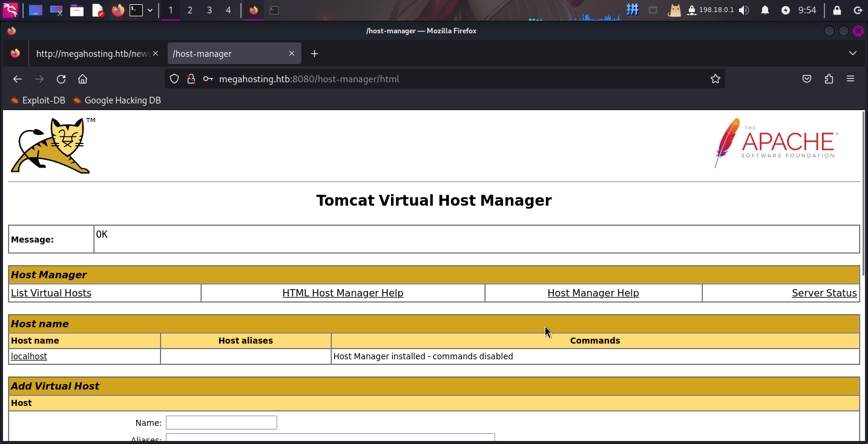
Task: Open the notifications bell icon
Action: 765,10
